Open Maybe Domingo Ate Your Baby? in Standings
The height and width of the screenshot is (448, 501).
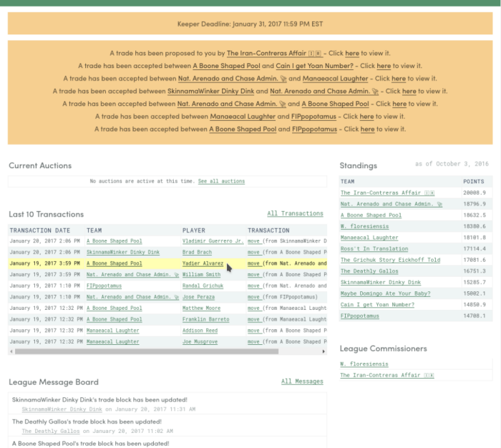pyautogui.click(x=385, y=293)
